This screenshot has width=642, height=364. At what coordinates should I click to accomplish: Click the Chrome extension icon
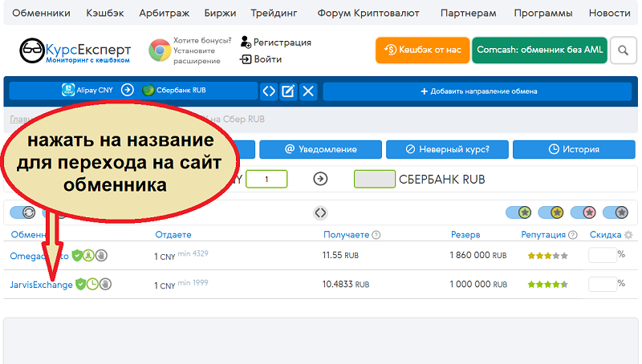click(x=159, y=51)
